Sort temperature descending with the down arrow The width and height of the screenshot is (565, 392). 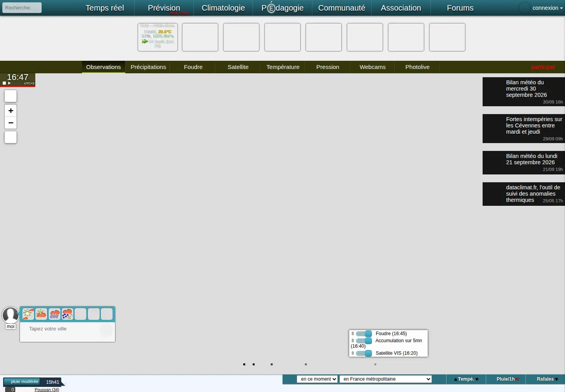point(477,379)
